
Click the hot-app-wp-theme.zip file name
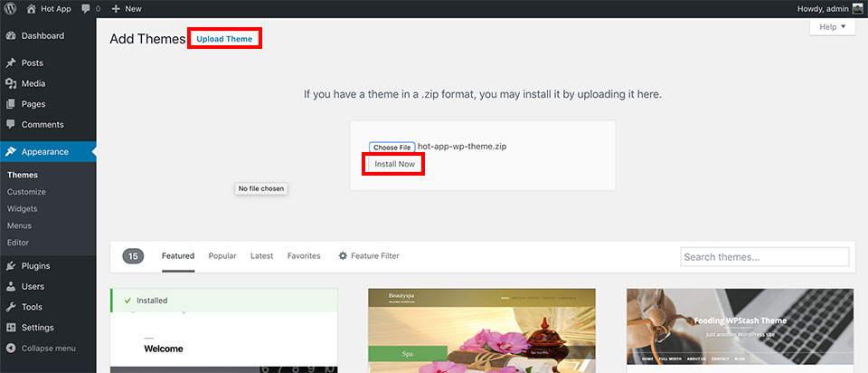click(x=462, y=147)
